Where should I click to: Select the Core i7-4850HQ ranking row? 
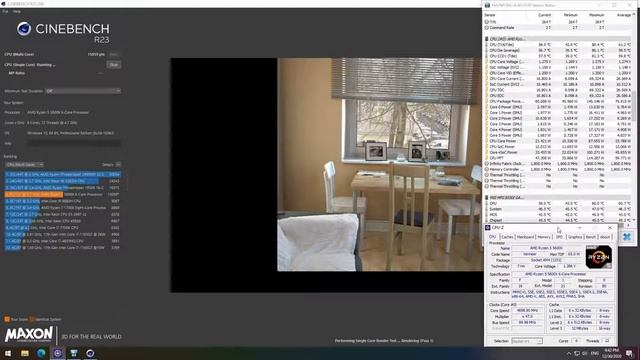click(63, 241)
